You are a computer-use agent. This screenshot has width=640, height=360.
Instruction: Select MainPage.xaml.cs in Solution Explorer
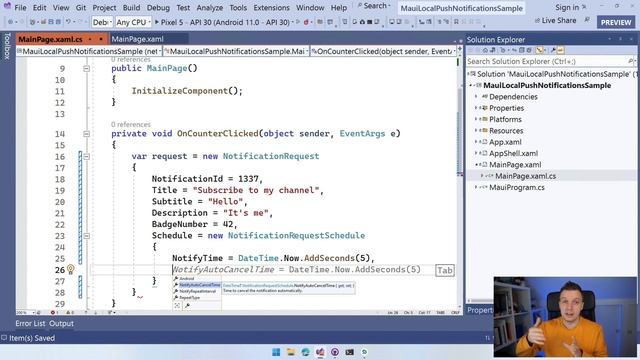point(525,176)
